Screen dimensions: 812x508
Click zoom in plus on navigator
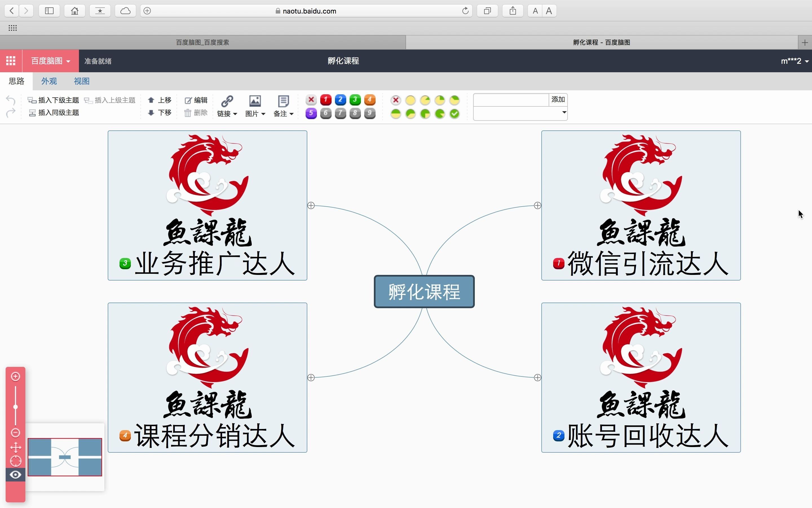click(16, 376)
